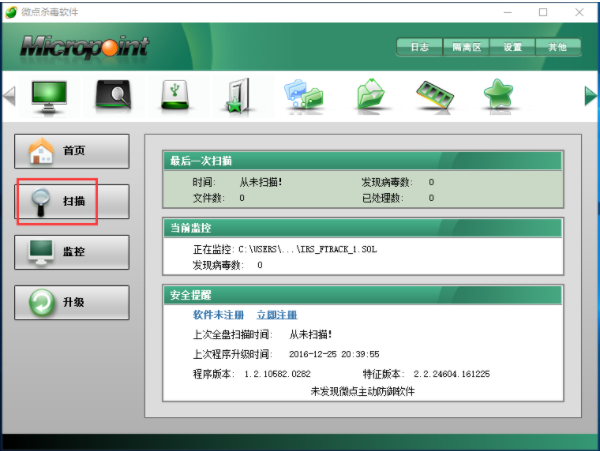
Task: Click the 从未扫描! last scan time value
Action: tap(261, 182)
